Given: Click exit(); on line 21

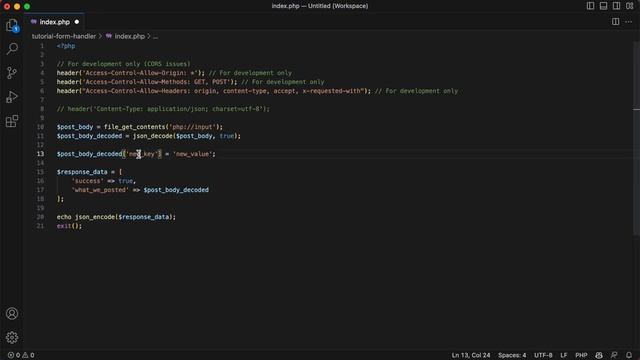Looking at the screenshot, I should [69, 226].
